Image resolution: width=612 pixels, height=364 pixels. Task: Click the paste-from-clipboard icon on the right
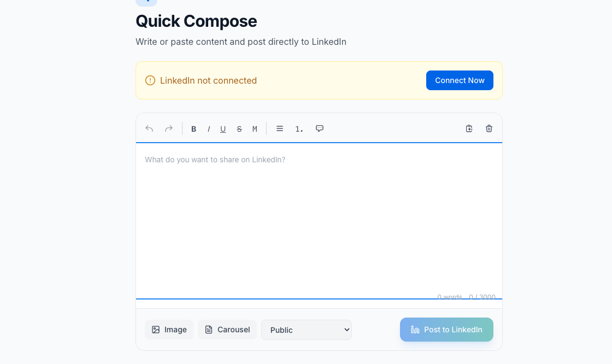pyautogui.click(x=469, y=128)
